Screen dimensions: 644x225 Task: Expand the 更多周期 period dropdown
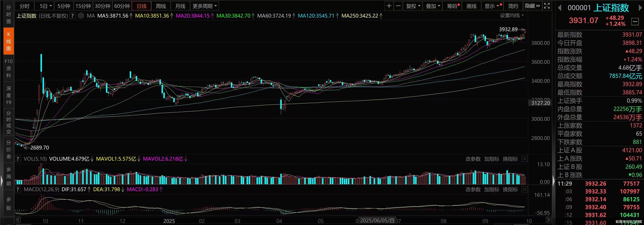204,6
